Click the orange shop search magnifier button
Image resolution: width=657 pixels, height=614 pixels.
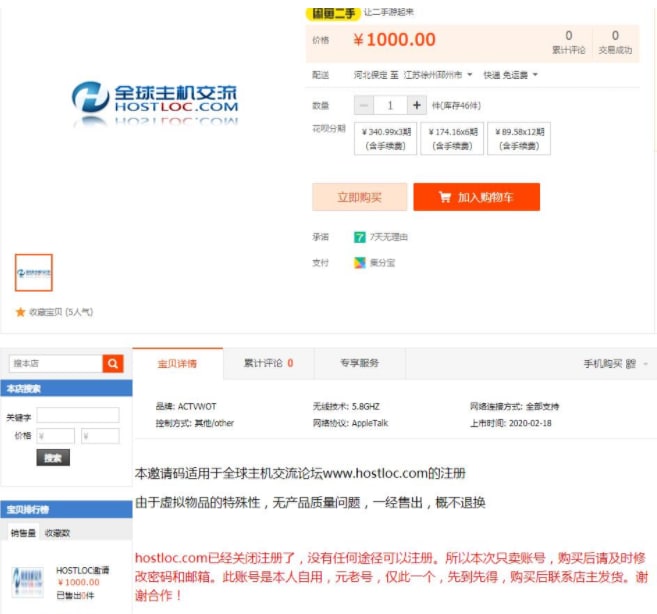click(x=113, y=363)
